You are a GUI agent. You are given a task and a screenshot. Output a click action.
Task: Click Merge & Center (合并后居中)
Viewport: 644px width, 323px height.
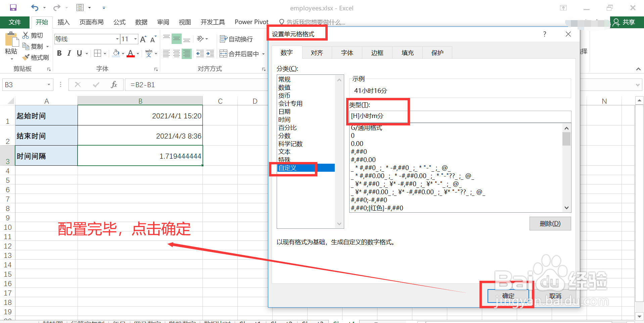pyautogui.click(x=239, y=53)
